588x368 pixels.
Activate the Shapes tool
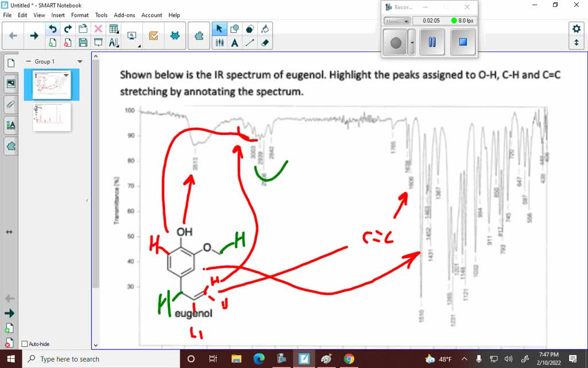coord(235,28)
